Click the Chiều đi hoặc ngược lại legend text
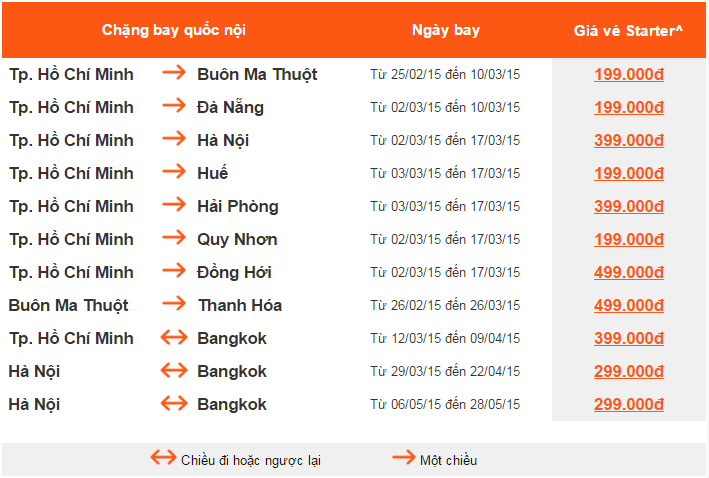 point(251,460)
